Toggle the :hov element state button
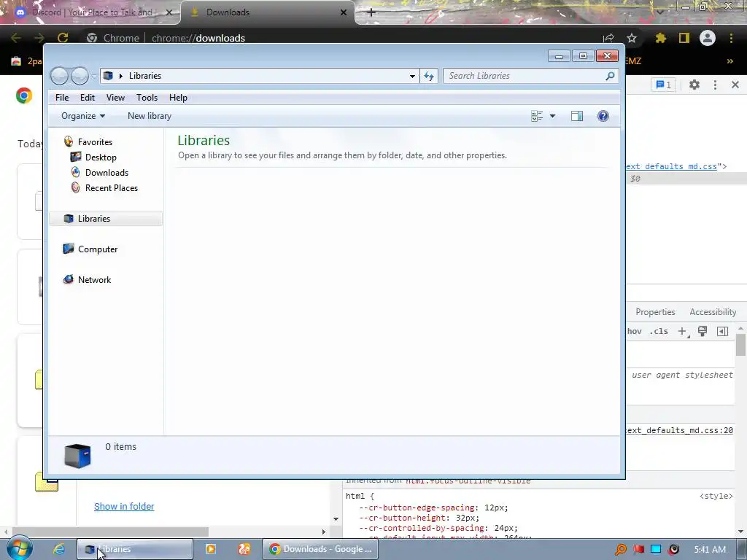Viewport: 747px width, 560px height. pos(634,332)
